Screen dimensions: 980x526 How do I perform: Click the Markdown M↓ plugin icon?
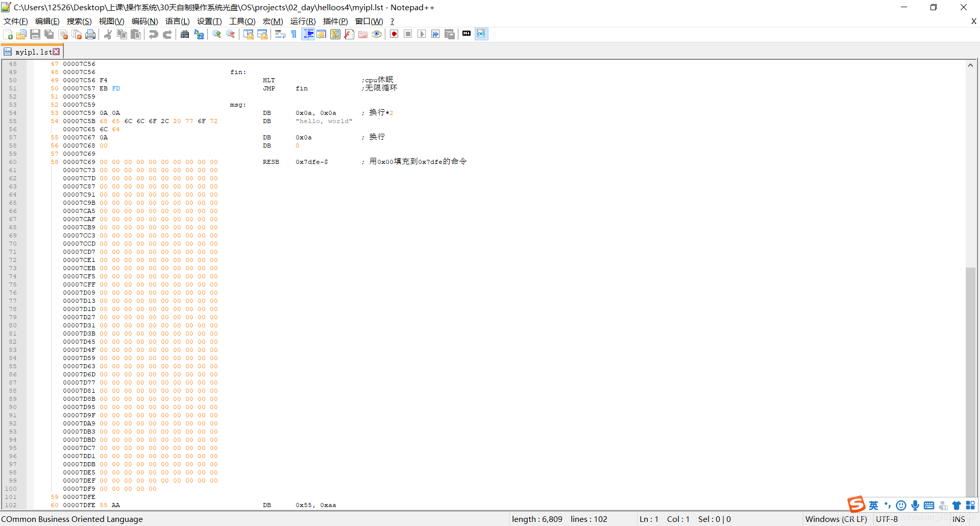[x=467, y=34]
